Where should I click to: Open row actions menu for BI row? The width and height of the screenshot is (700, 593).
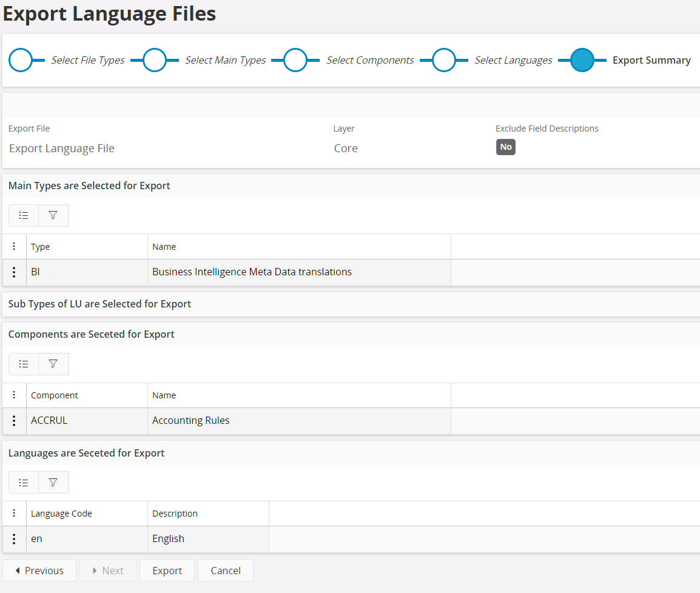[15, 272]
